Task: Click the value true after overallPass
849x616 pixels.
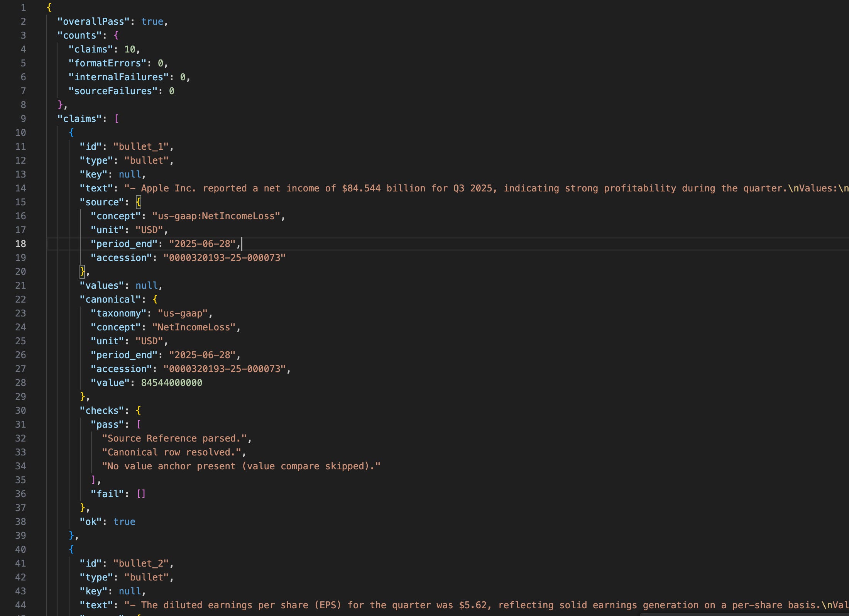Action: pos(152,22)
